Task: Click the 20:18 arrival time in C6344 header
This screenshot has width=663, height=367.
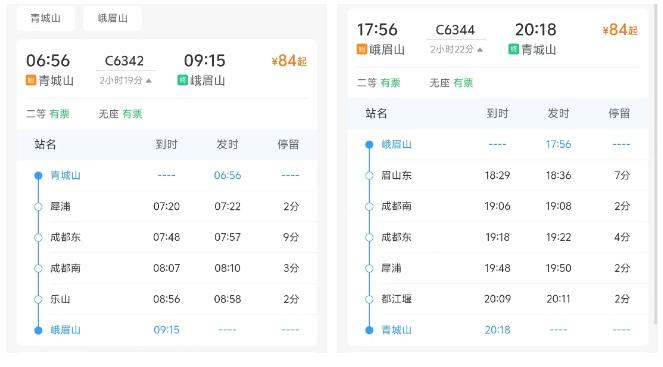Action: 536,30
